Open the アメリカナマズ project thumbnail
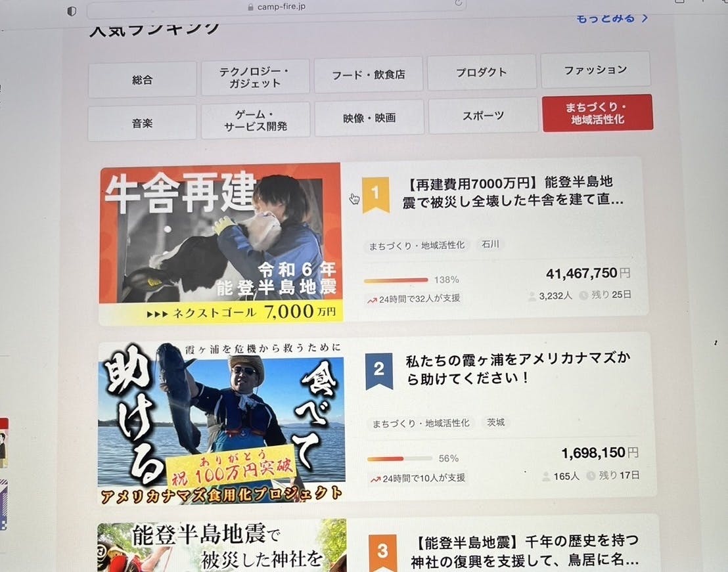Viewport: 728px width, 572px height. coord(221,424)
